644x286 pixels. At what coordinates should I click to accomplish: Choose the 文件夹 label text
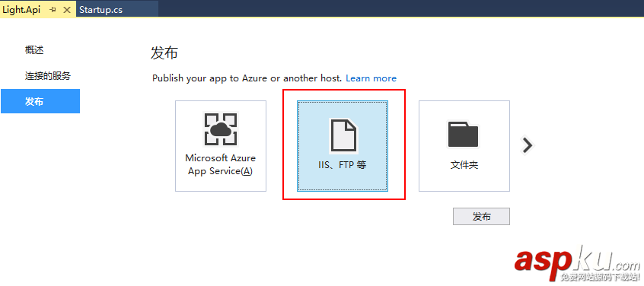464,165
